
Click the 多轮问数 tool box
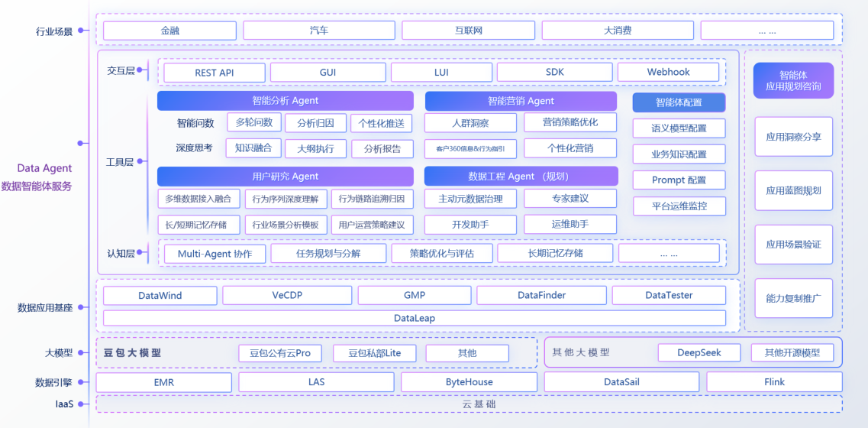tap(254, 123)
